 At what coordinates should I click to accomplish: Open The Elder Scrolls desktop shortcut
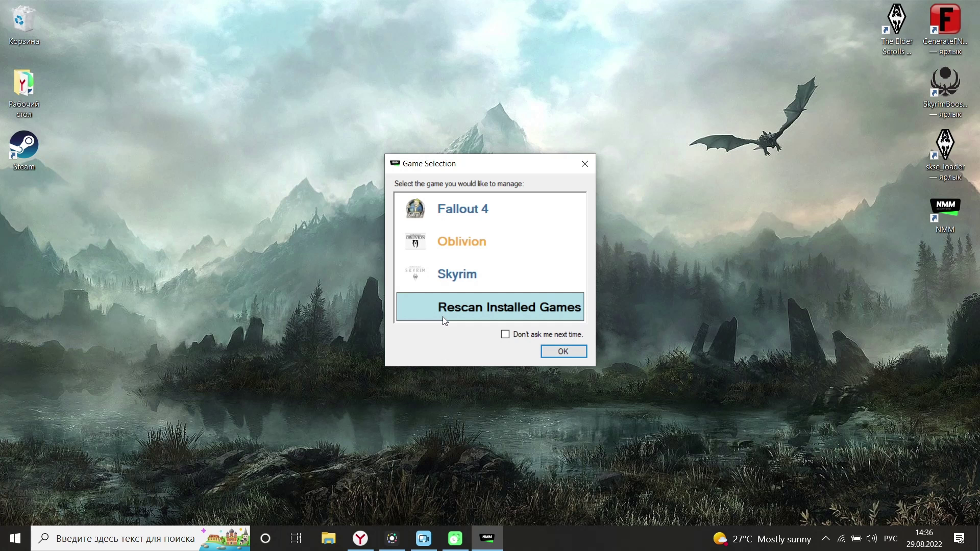[x=897, y=26]
